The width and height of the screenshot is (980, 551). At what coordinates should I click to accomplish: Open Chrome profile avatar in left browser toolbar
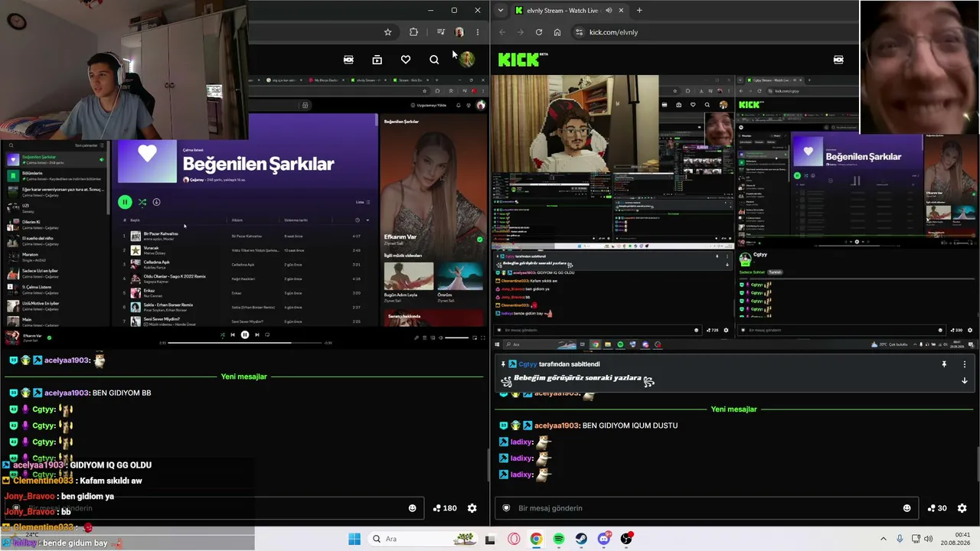coord(459,32)
